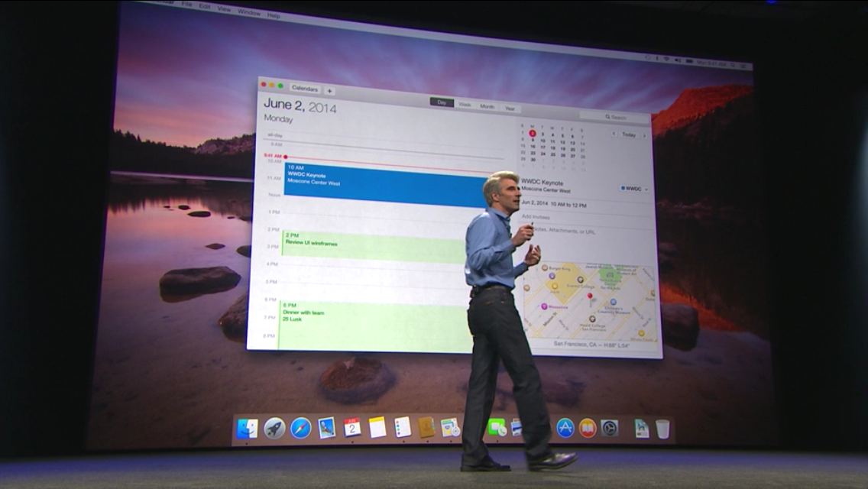Click red close button of Calendar window

pyautogui.click(x=264, y=84)
